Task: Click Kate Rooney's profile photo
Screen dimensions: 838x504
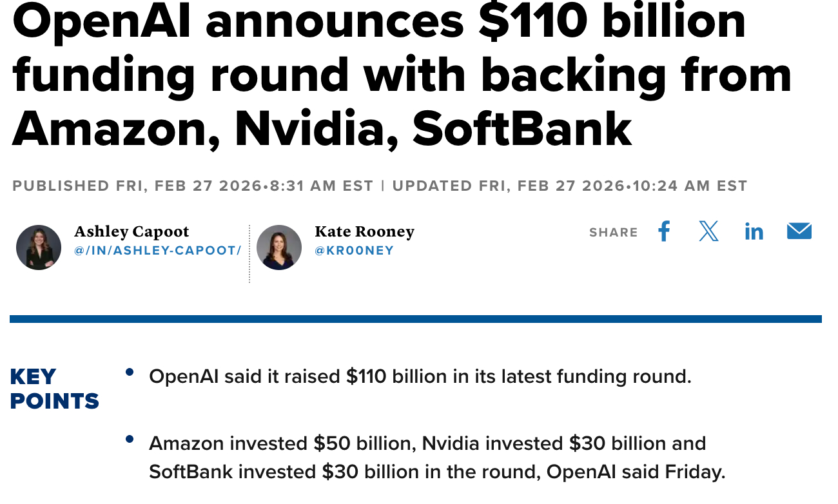Action: pos(279,247)
